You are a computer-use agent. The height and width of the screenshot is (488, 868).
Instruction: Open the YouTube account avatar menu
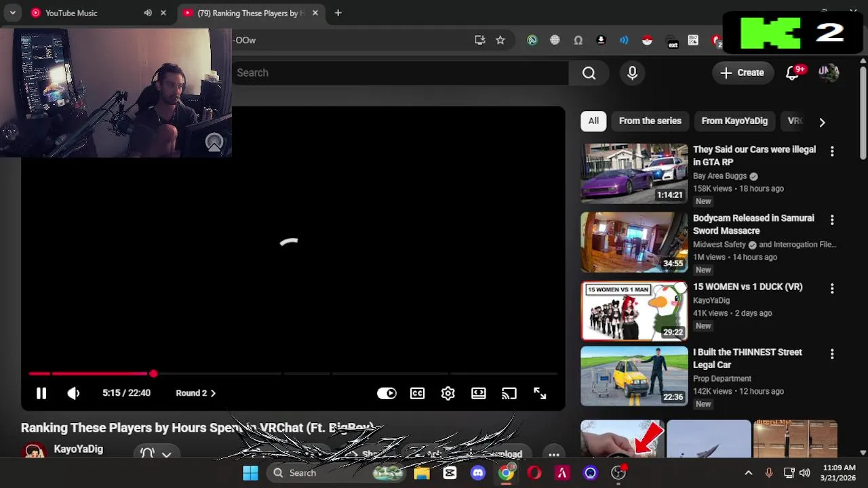[829, 73]
